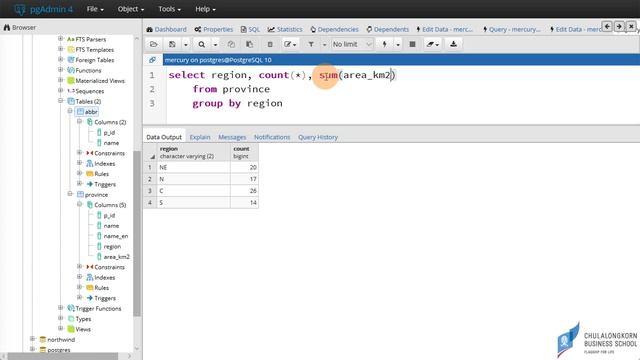Select the name_en column in tree
The width and height of the screenshot is (640, 360).
116,236
